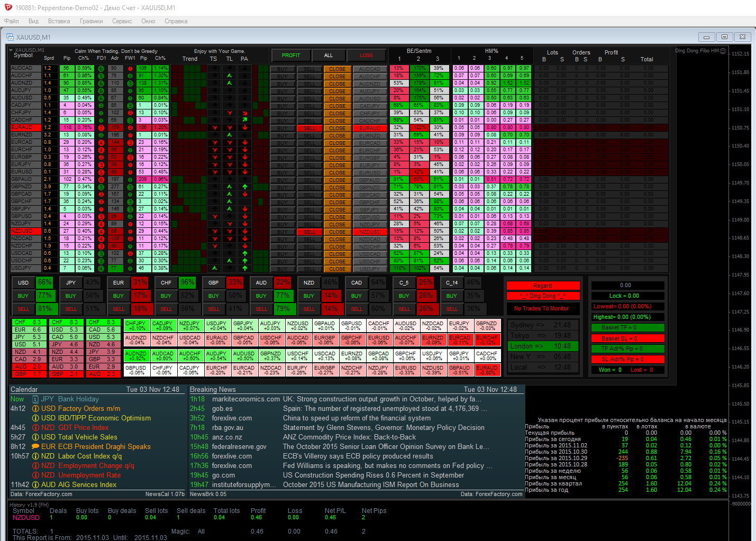Click the green PA diagonal arrow in CADCHF row

(x=245, y=120)
